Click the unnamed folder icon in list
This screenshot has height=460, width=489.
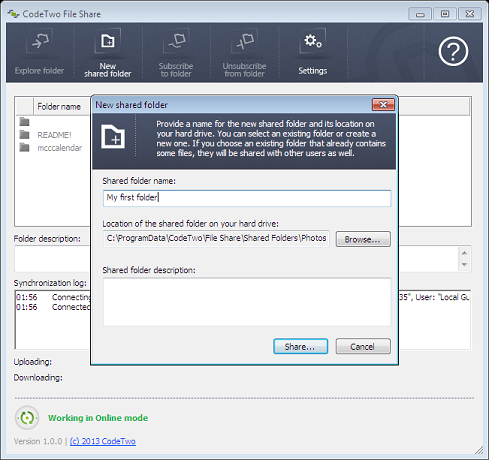pyautogui.click(x=24, y=122)
